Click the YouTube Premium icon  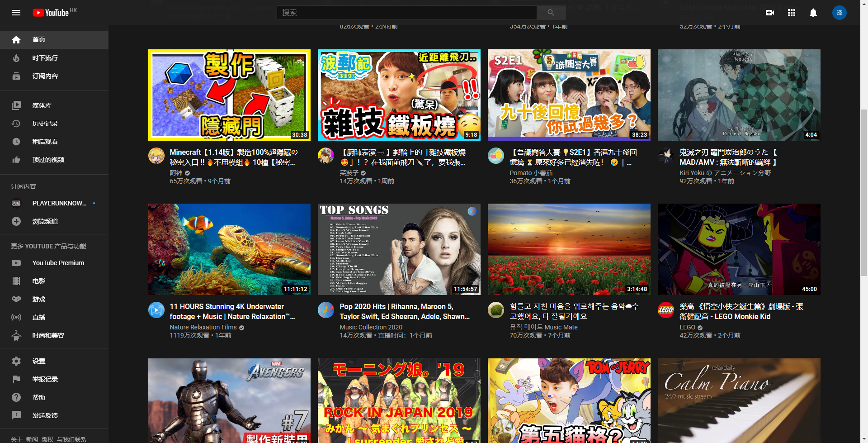(x=16, y=263)
